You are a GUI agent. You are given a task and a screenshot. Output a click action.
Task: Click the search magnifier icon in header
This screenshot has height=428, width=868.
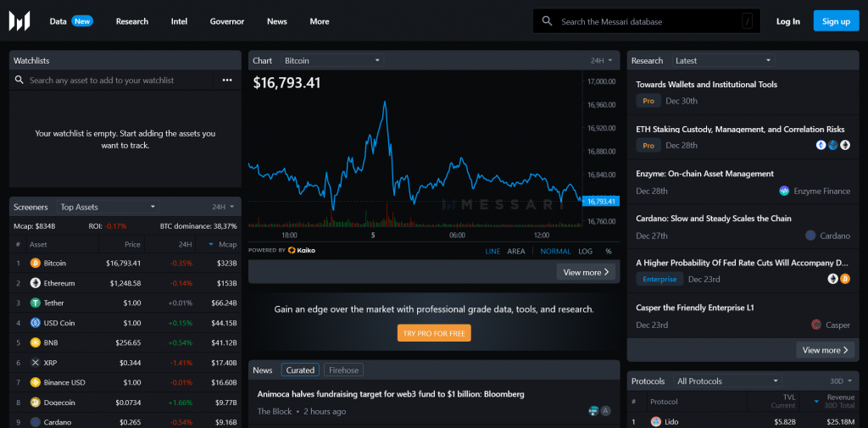[547, 21]
